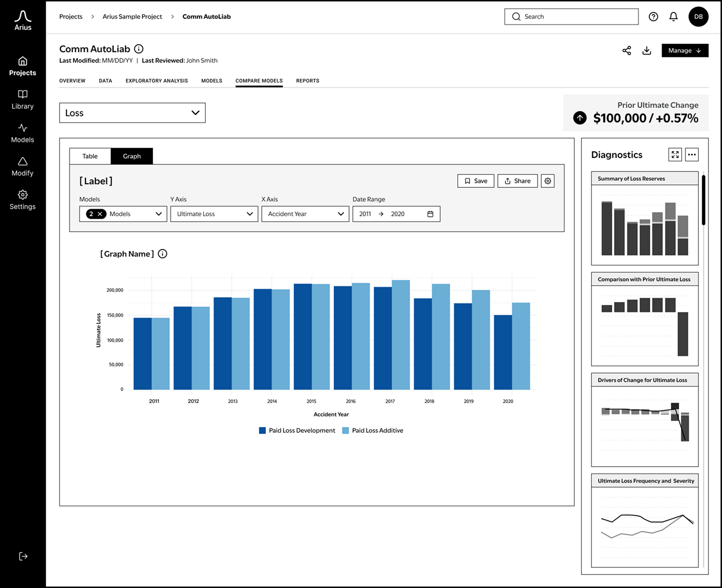The width and height of the screenshot is (722, 588).
Task: Toggle Paid Loss Additive legend swatch
Action: point(346,431)
